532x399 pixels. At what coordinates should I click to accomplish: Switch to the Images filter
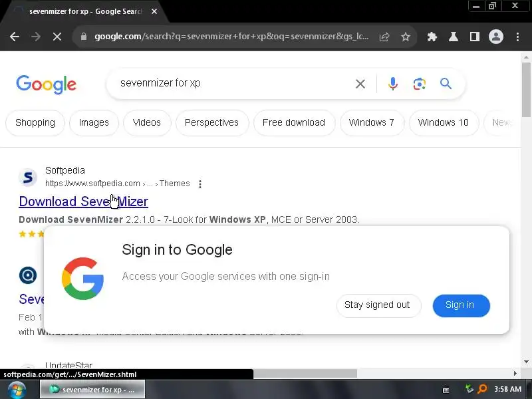coord(94,122)
